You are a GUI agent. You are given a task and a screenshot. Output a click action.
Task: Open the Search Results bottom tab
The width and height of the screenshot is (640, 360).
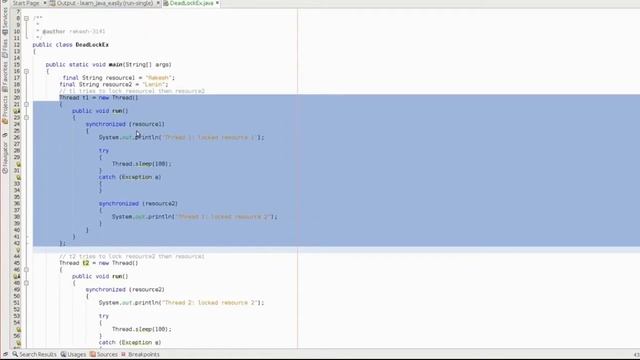click(x=34, y=354)
